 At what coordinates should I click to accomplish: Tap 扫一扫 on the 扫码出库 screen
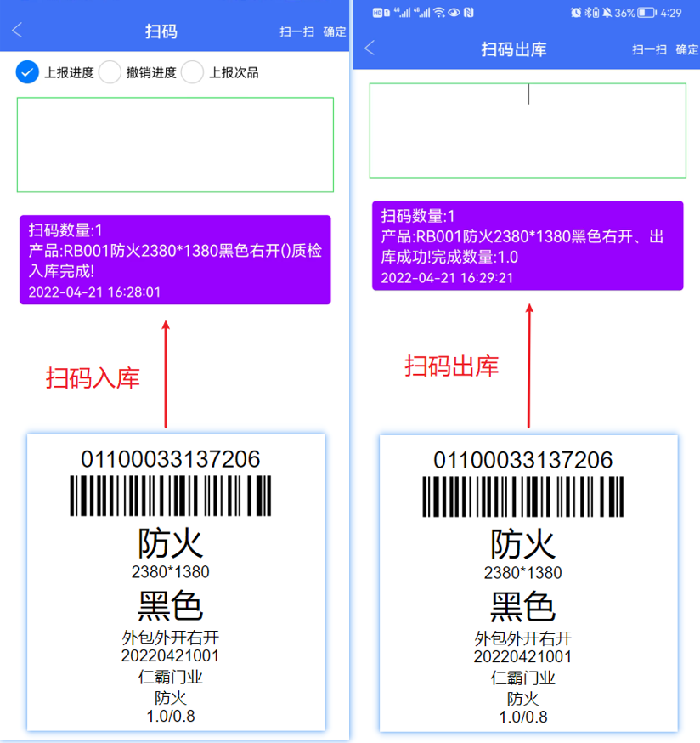click(649, 49)
